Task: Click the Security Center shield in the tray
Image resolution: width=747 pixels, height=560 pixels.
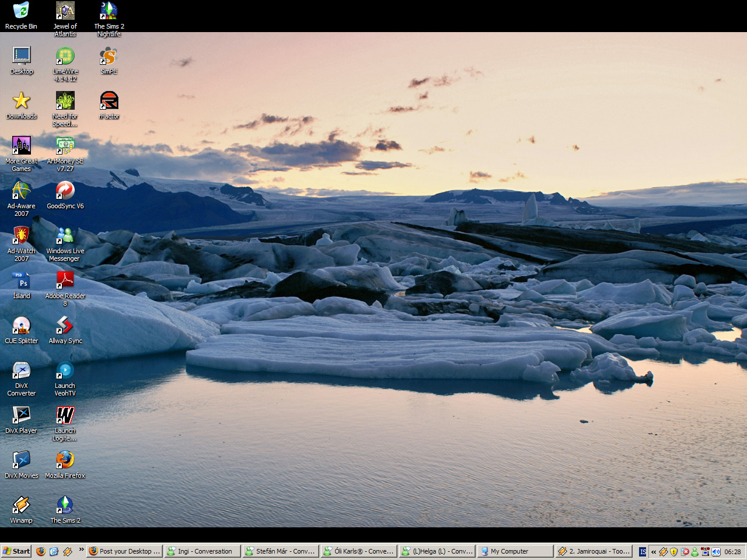Action: pos(673,552)
